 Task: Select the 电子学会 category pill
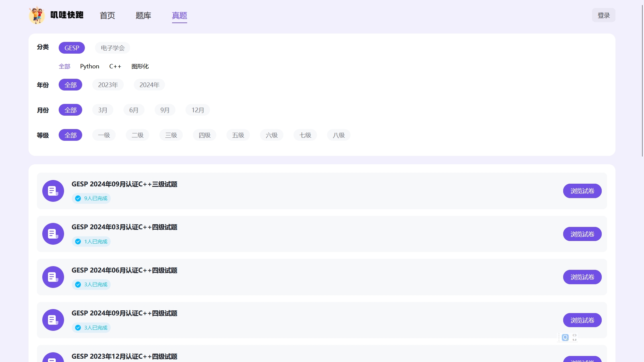pos(113,48)
